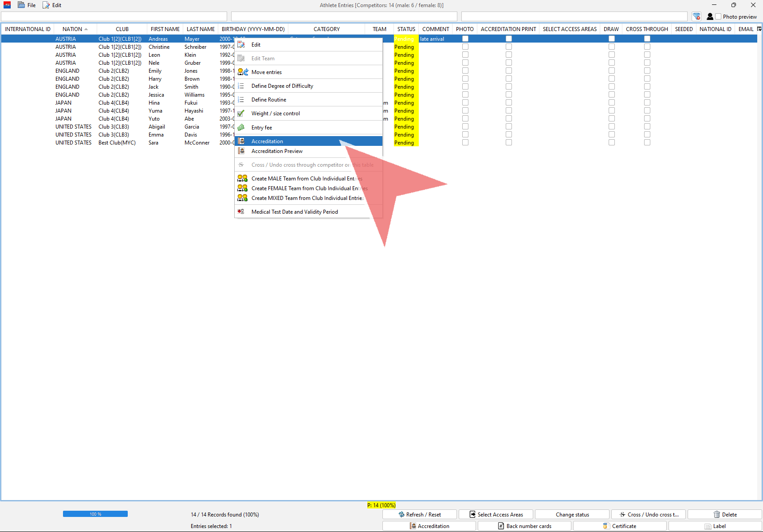Choose Create MIXED Team from Club Individual Entries

coord(307,198)
